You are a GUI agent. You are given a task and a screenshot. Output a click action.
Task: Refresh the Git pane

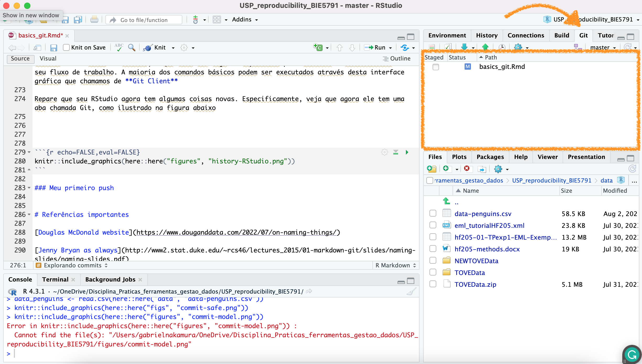click(628, 47)
